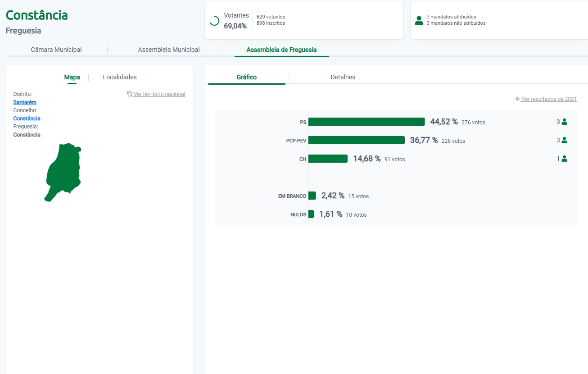Click the voter turnout circular progress icon

[x=214, y=21]
